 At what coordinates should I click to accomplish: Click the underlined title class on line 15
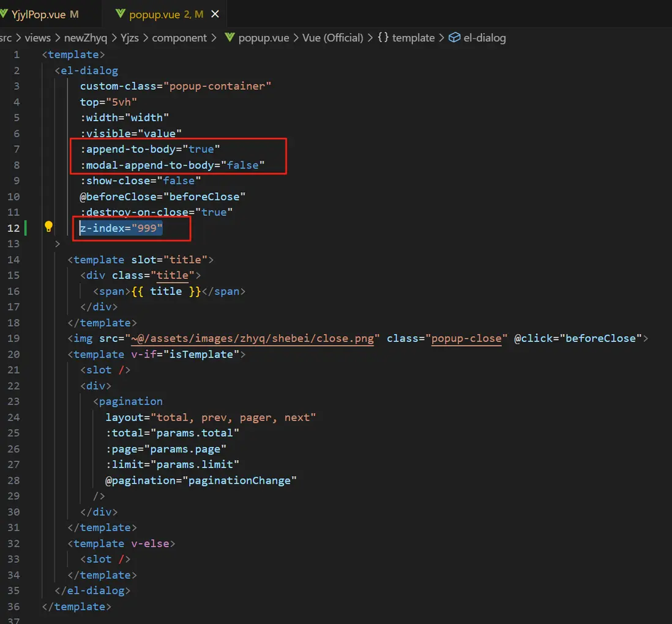click(173, 275)
